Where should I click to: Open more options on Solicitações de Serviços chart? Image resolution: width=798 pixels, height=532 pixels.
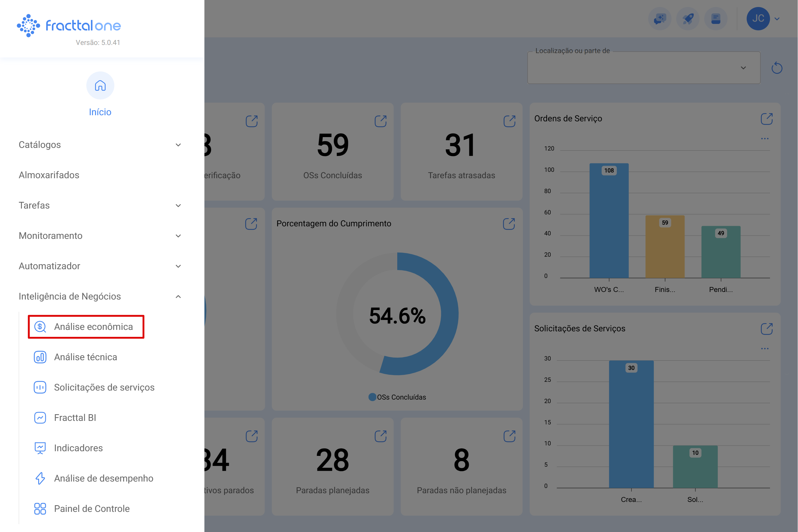point(765,349)
